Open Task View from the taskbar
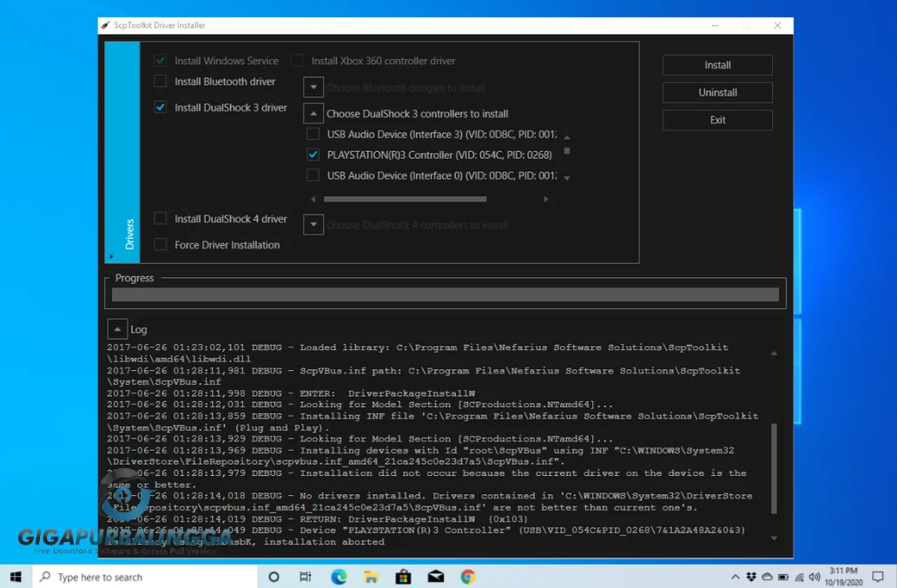Screen dimensions: 897x588 [x=306, y=576]
